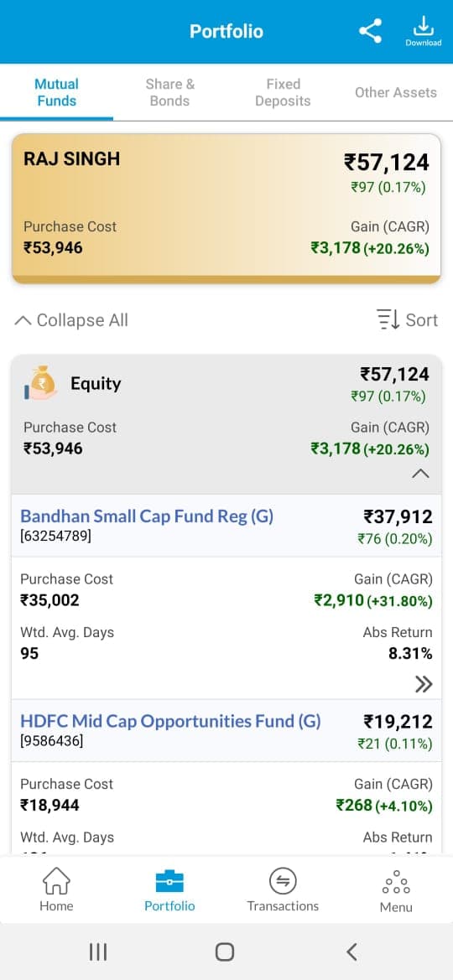Image resolution: width=453 pixels, height=980 pixels.
Task: Tap Bandhan day change ₹76 (0.20%)
Action: point(395,539)
